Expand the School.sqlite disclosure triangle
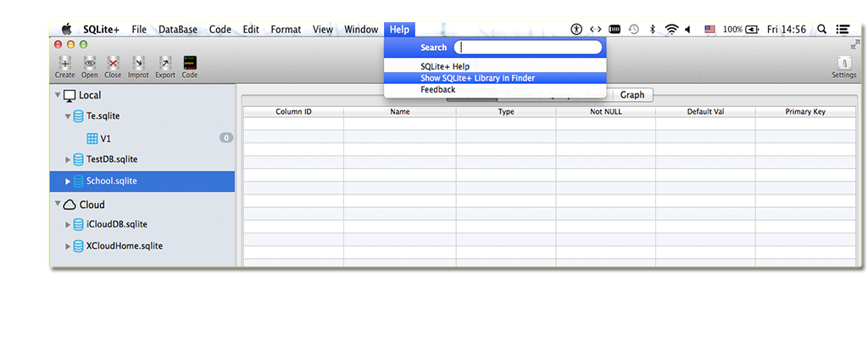The image size is (868, 348). 68,181
